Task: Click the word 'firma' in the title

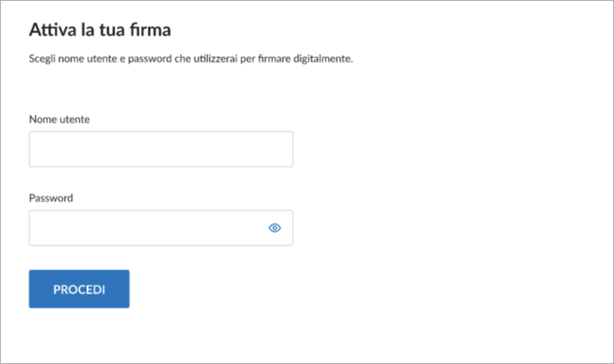Action: [150, 30]
